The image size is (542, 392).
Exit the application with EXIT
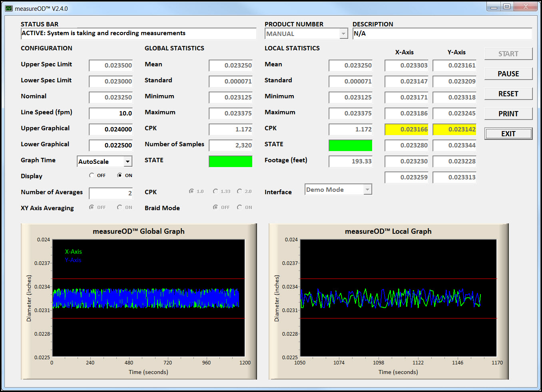click(508, 134)
